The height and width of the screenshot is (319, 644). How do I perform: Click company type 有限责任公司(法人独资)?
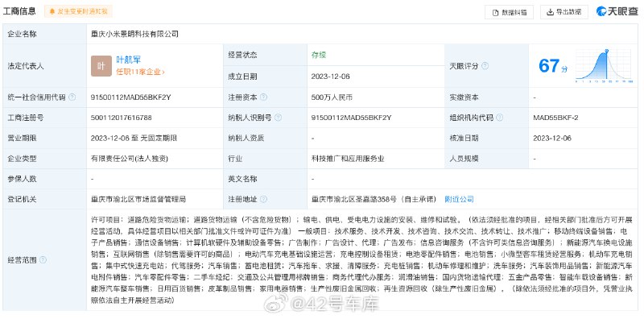130,159
